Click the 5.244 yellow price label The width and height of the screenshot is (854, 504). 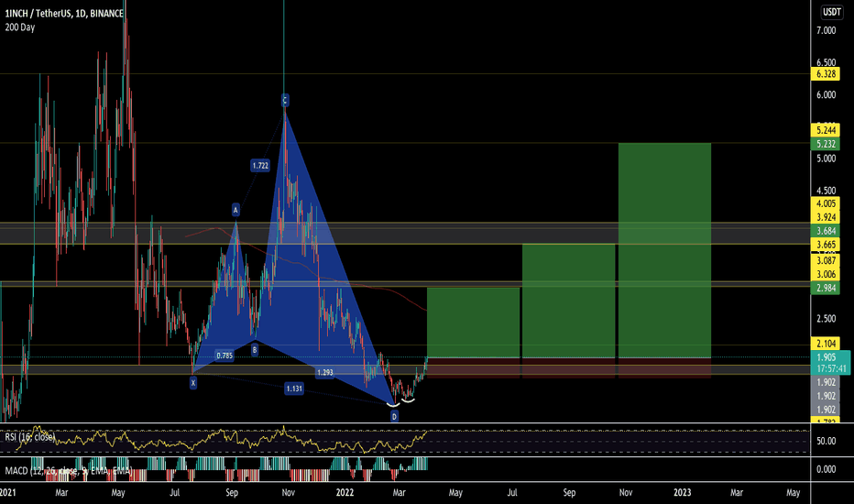tap(826, 130)
